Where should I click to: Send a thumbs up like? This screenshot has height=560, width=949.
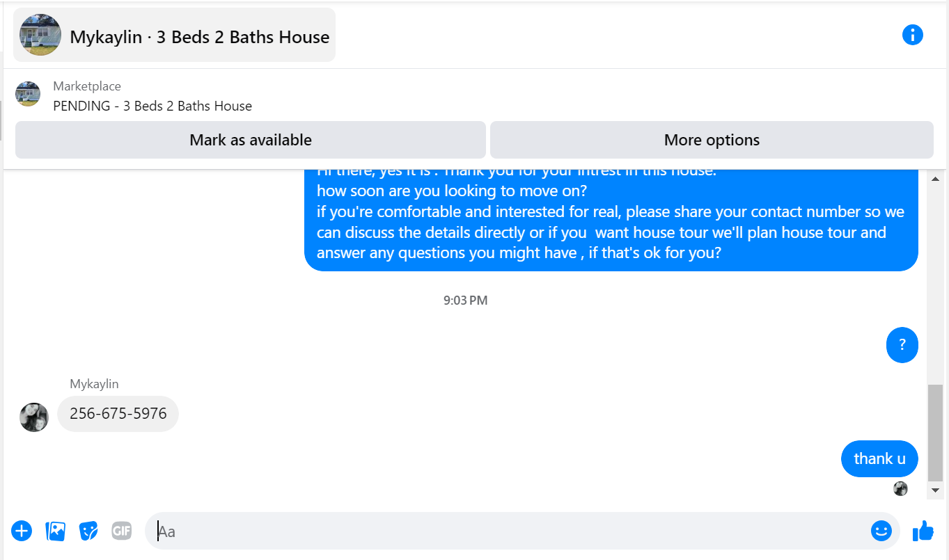point(923,531)
